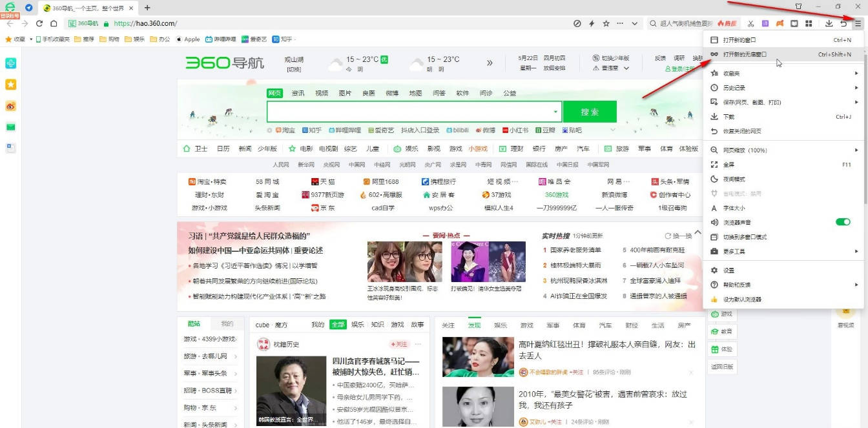This screenshot has height=428, width=868.
Task: Click the 淘宝·特卖 site link
Action: (207, 182)
